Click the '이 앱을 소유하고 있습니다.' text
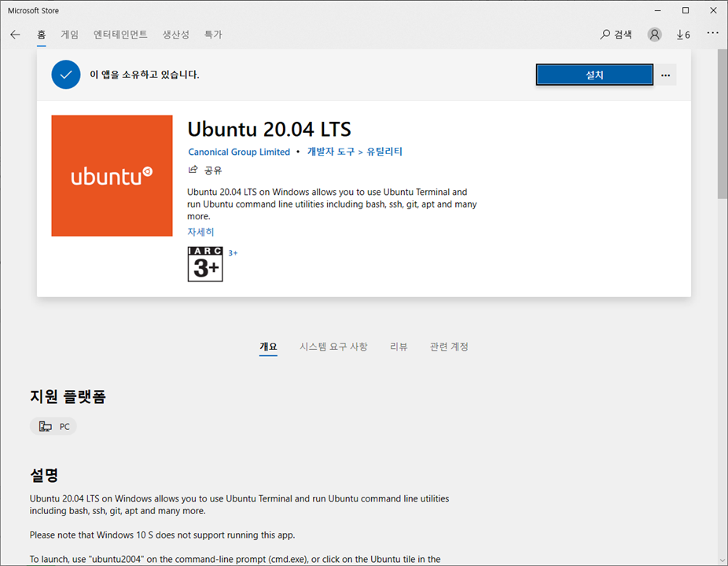This screenshot has height=566, width=728. click(145, 75)
